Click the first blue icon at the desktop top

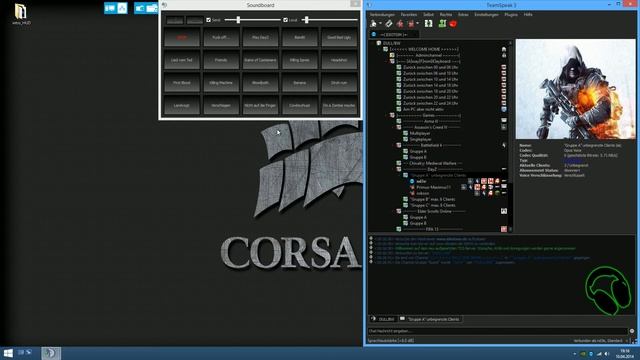pos(110,8)
